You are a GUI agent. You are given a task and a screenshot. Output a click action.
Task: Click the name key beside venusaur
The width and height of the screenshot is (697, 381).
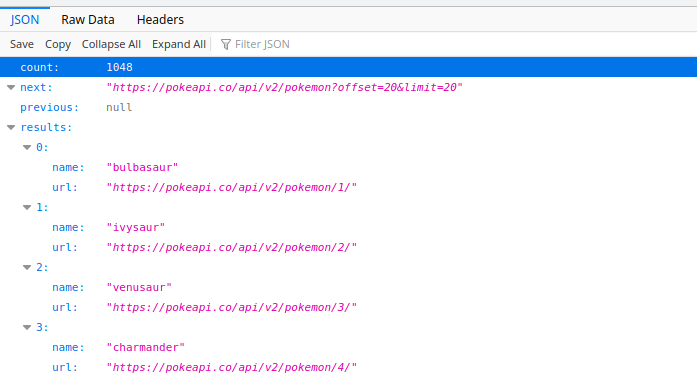pyautogui.click(x=68, y=287)
